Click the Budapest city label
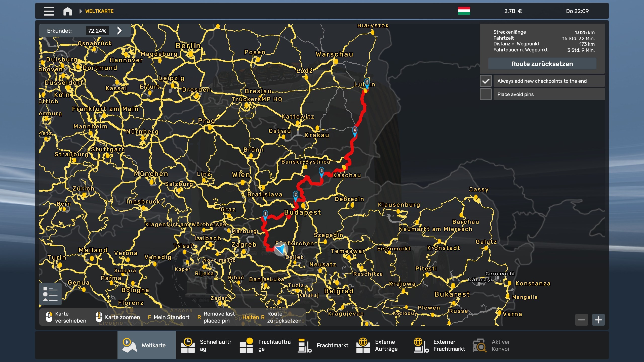The width and height of the screenshot is (644, 362). pyautogui.click(x=303, y=212)
